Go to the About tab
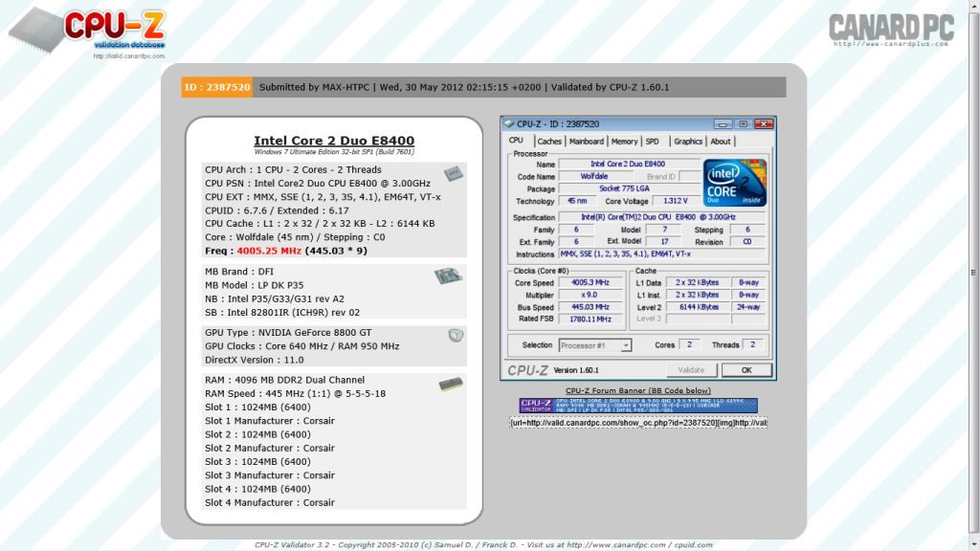 tap(720, 142)
